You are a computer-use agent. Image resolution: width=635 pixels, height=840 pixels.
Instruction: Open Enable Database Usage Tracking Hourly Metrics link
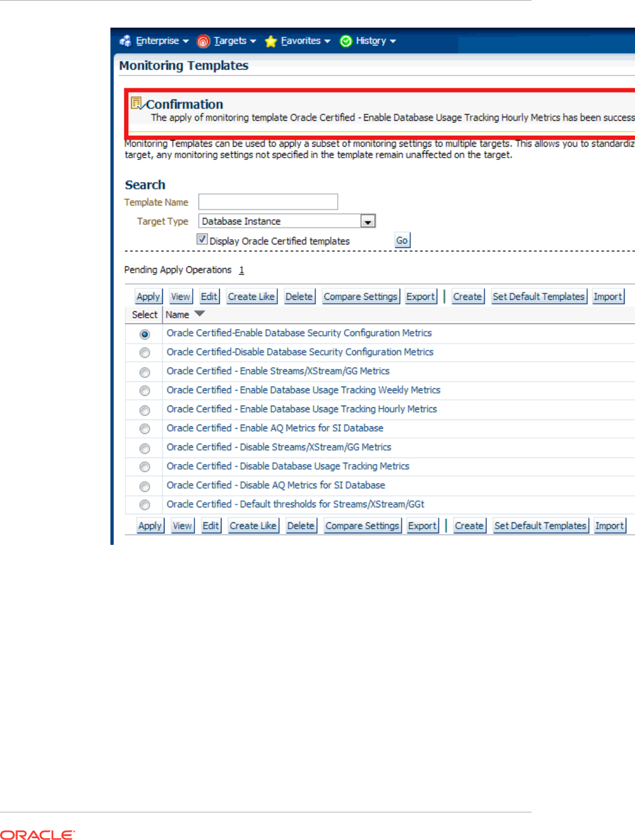point(302,408)
